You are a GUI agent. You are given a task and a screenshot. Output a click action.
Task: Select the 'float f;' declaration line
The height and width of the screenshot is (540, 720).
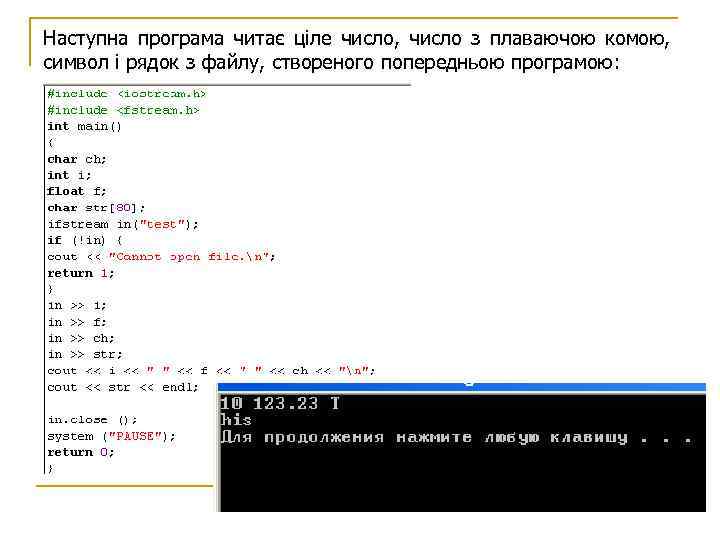click(77, 191)
